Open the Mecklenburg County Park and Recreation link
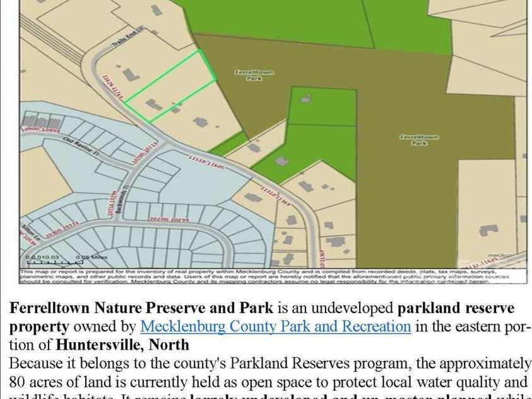Image resolution: width=532 pixels, height=399 pixels. [x=276, y=326]
